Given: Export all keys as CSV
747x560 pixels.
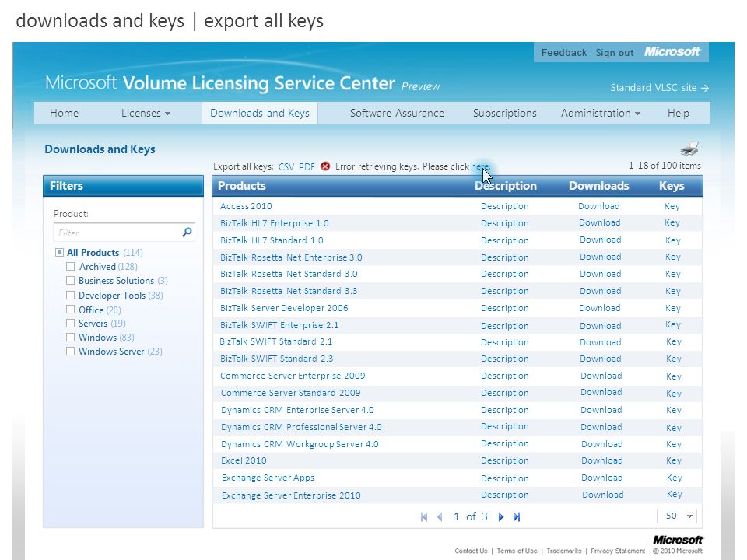Looking at the screenshot, I should tap(286, 166).
